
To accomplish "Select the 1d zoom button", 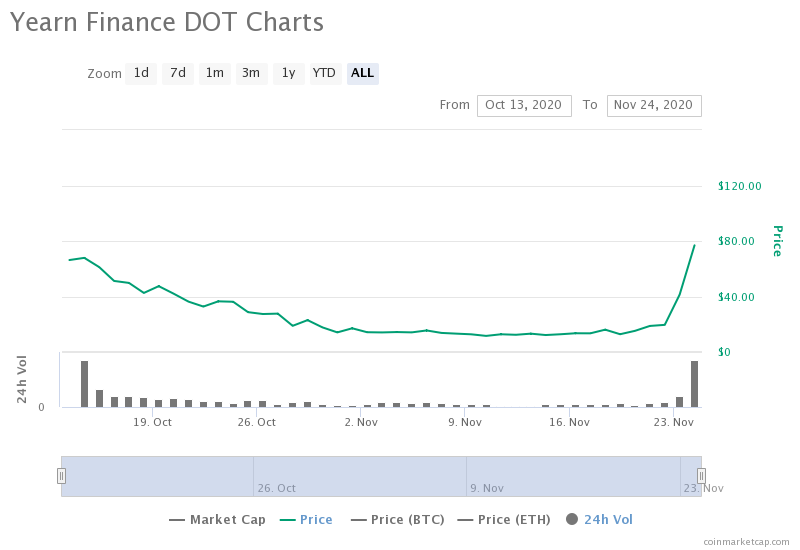I will coord(141,73).
